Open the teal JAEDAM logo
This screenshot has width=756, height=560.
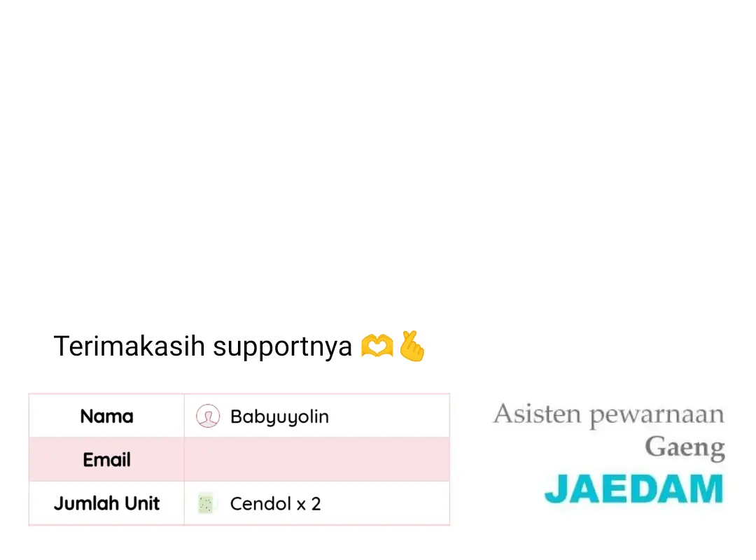(634, 489)
